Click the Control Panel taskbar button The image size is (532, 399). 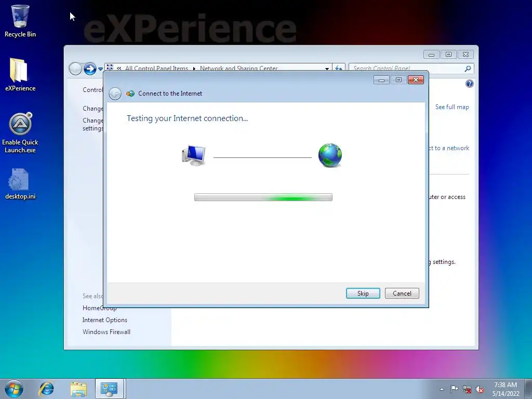click(x=109, y=389)
